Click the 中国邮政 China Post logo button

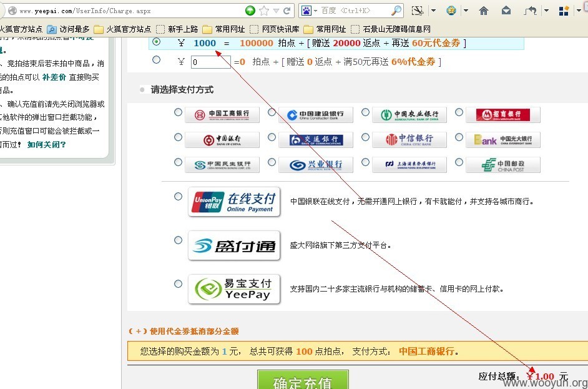click(503, 165)
